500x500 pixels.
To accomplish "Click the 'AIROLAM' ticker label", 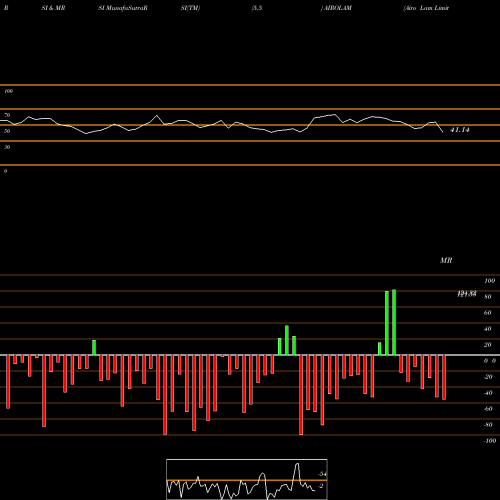I will click(338, 8).
